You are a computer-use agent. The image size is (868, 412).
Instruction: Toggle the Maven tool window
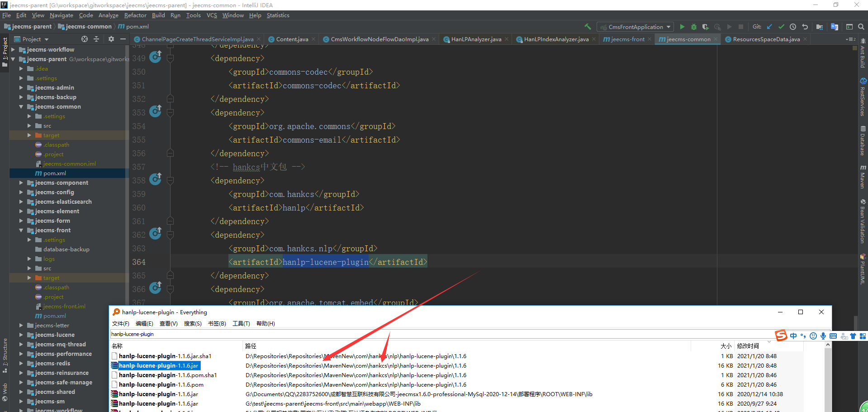tap(863, 177)
